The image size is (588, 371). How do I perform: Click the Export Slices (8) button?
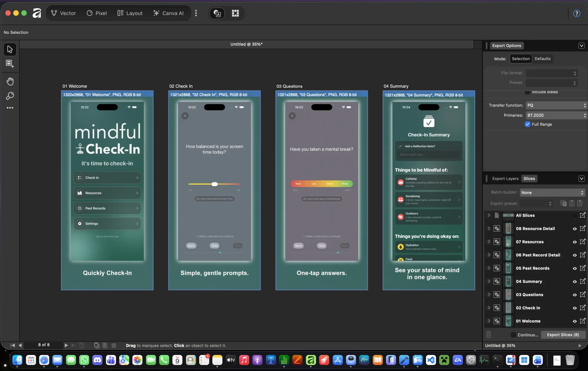click(x=563, y=335)
